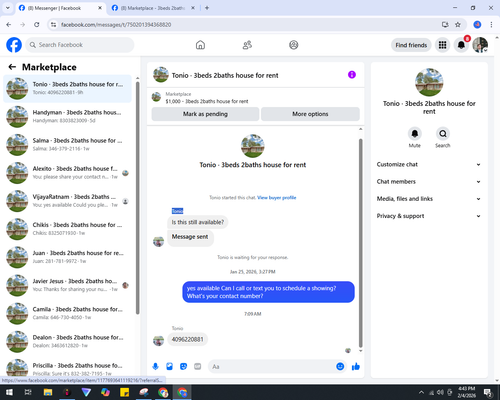The height and width of the screenshot is (400, 500).
Task: Switch to the Messenger | Facebook tab
Action: pyautogui.click(x=61, y=8)
